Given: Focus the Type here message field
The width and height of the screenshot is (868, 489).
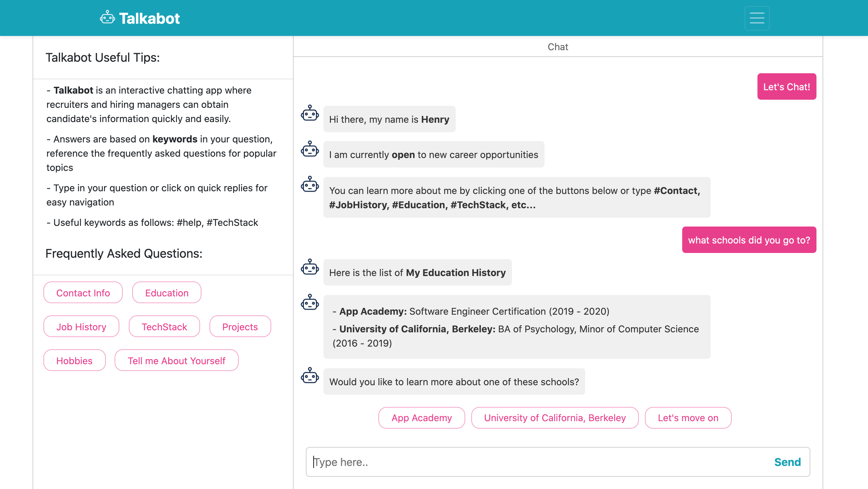Looking at the screenshot, I should (536, 462).
